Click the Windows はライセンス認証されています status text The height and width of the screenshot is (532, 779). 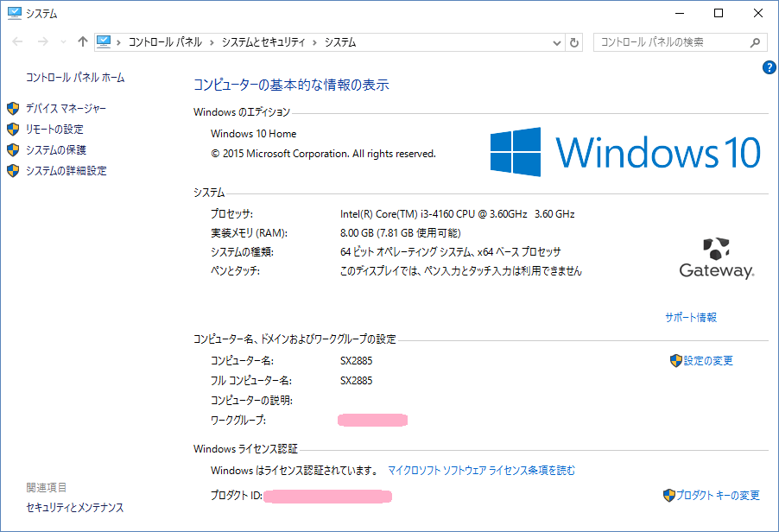pos(295,471)
